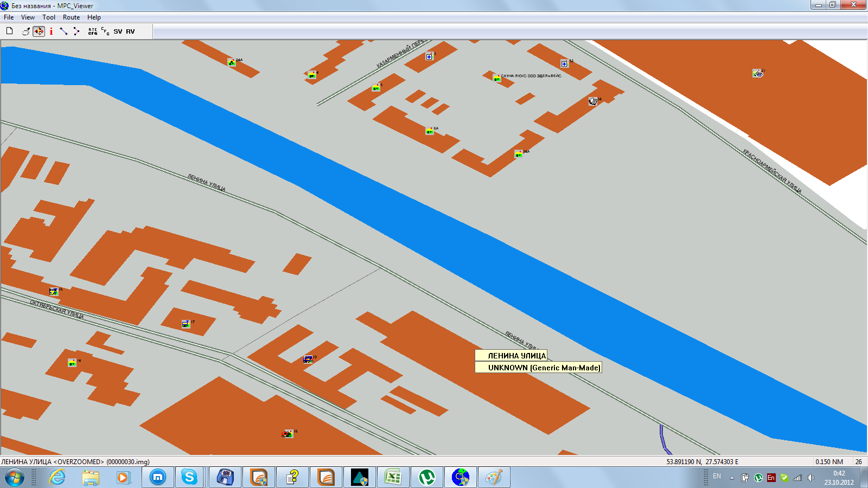Click the blue cross marker near Казарменный street

[429, 56]
